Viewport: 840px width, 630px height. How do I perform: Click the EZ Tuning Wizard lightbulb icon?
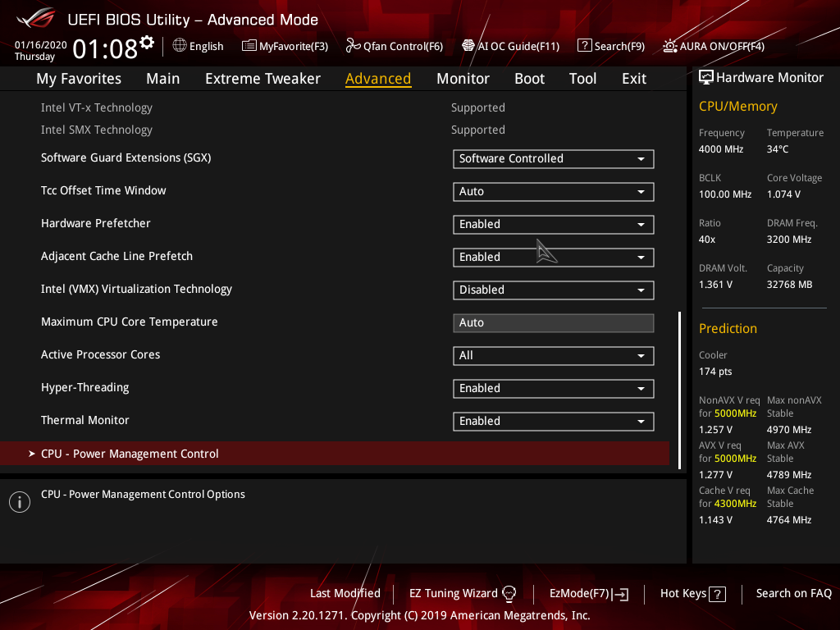pyautogui.click(x=509, y=594)
